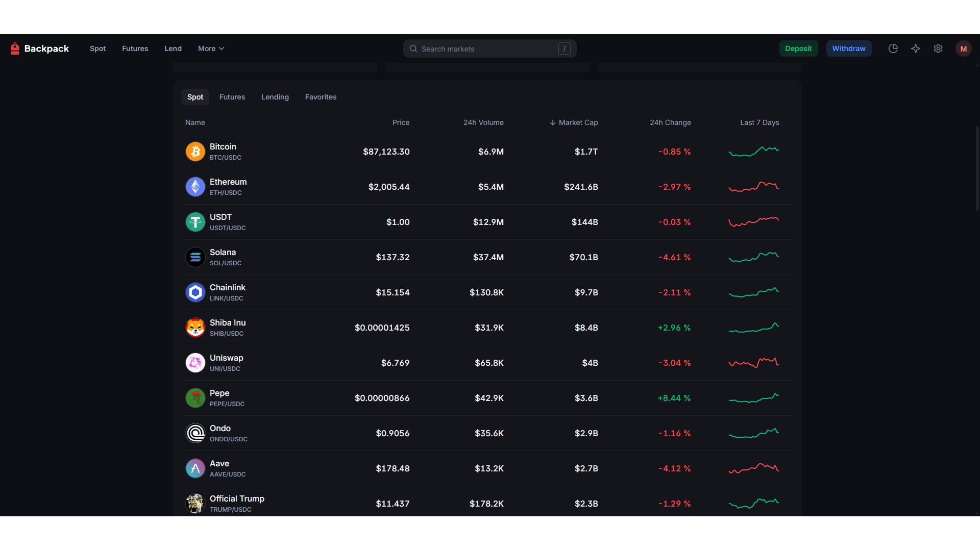Click the ONDO/USDC pair label
The image size is (980, 551).
pyautogui.click(x=229, y=439)
